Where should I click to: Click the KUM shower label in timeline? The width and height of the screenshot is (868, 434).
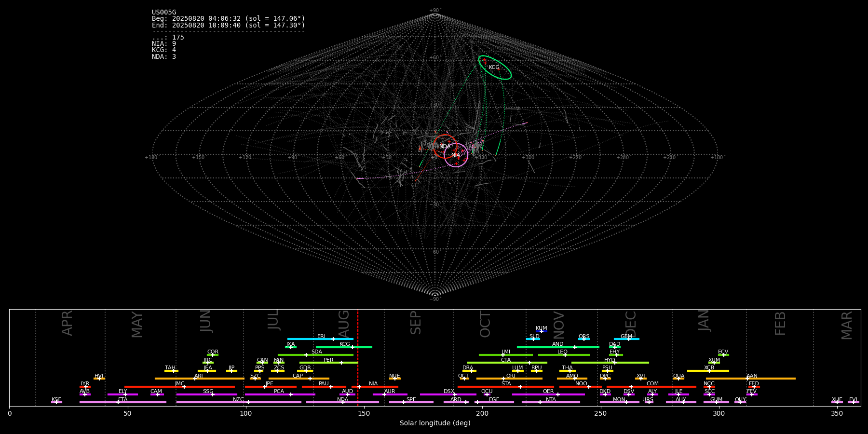point(542,328)
